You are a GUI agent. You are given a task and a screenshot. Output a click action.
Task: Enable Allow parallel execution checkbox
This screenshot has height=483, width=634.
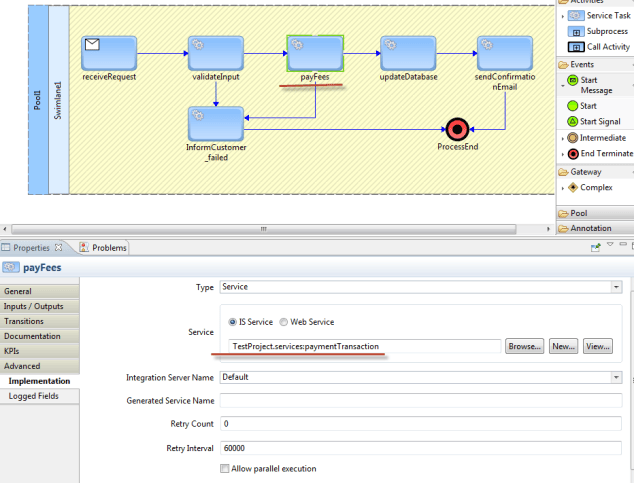(224, 468)
